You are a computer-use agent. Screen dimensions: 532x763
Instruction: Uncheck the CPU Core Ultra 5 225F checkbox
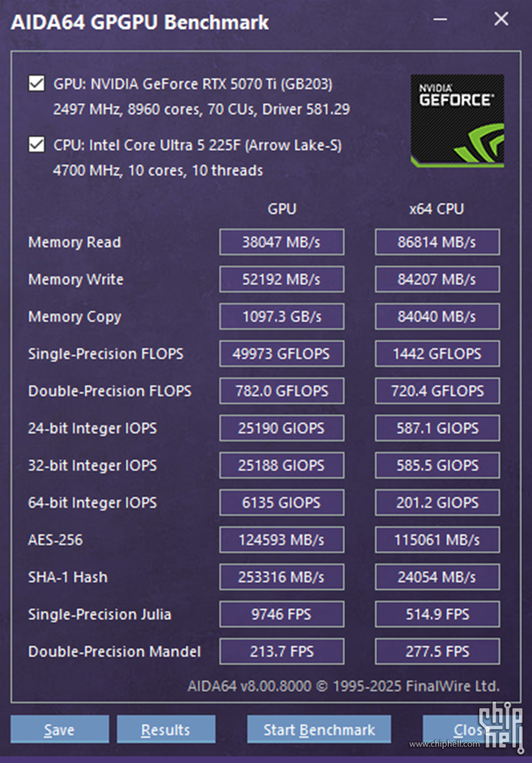click(36, 145)
